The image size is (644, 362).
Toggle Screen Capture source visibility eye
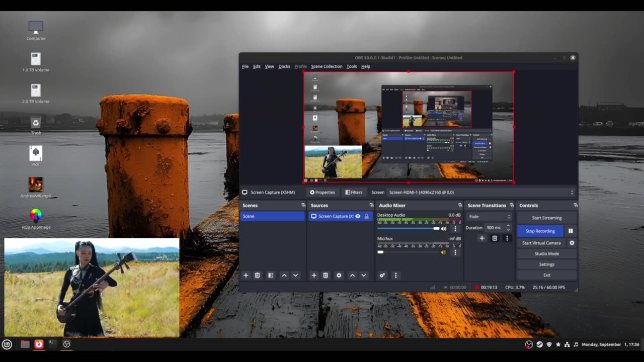pyautogui.click(x=358, y=216)
